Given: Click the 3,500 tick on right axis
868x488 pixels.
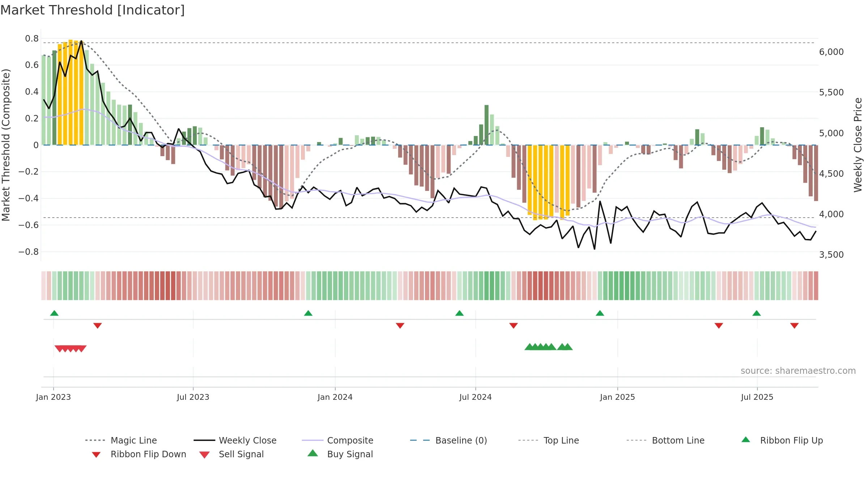Looking at the screenshot, I should (831, 254).
